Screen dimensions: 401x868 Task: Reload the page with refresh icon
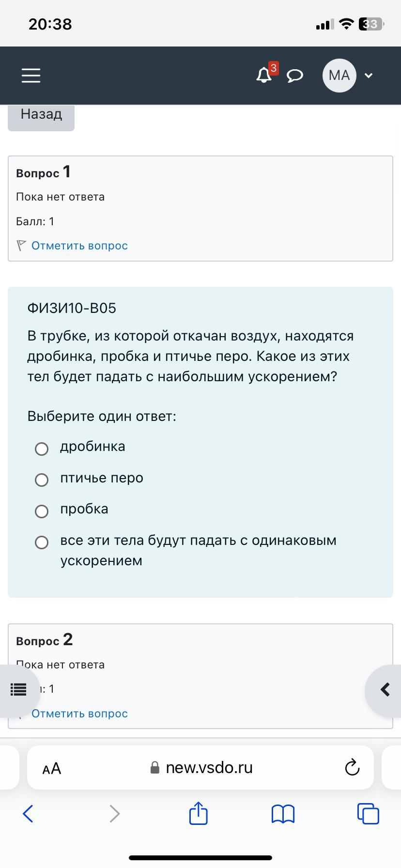[x=352, y=768]
